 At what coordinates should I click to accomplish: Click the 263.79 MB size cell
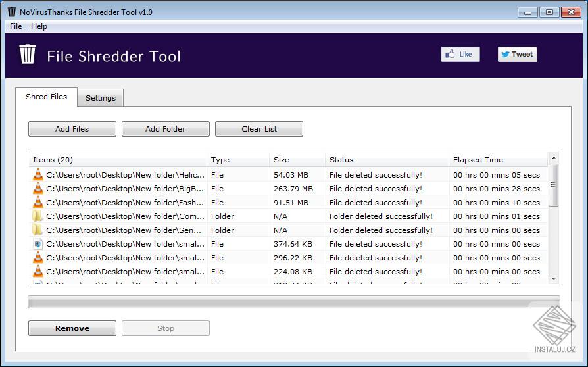pos(293,189)
